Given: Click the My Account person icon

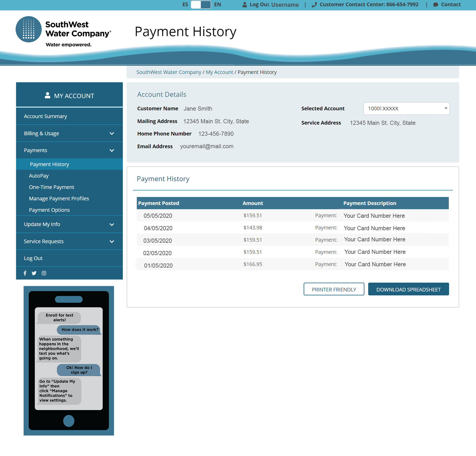Looking at the screenshot, I should click(47, 95).
